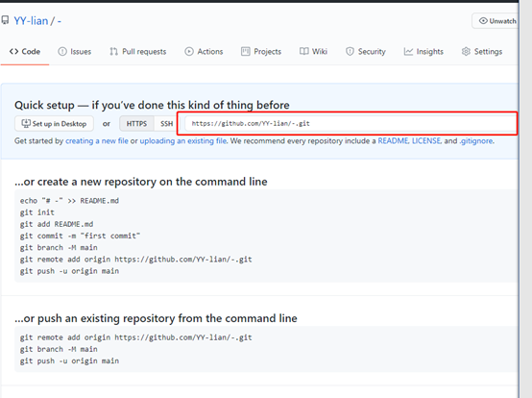532x398 pixels.
Task: Click 'git remote add origin' in create section
Action: [135, 260]
